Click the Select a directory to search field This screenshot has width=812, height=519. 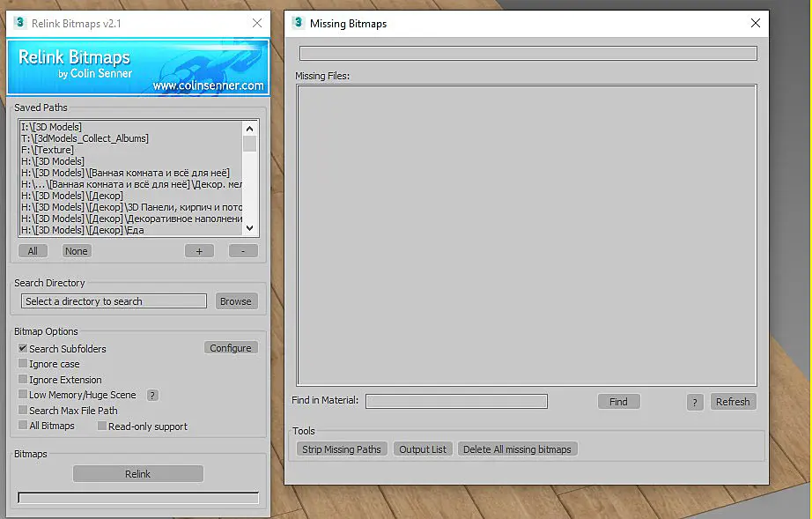(114, 301)
